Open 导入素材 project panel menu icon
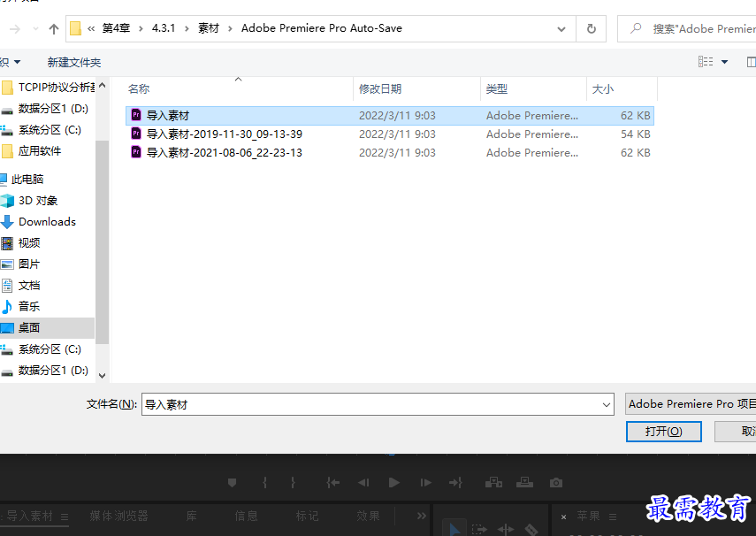Image resolution: width=756 pixels, height=536 pixels. tap(65, 517)
